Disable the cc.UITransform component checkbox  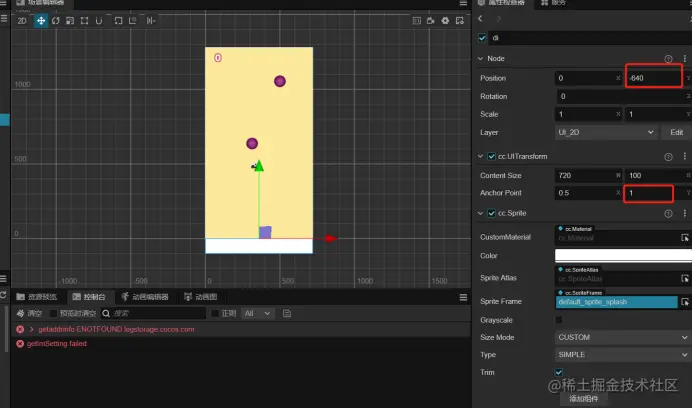[x=491, y=156]
